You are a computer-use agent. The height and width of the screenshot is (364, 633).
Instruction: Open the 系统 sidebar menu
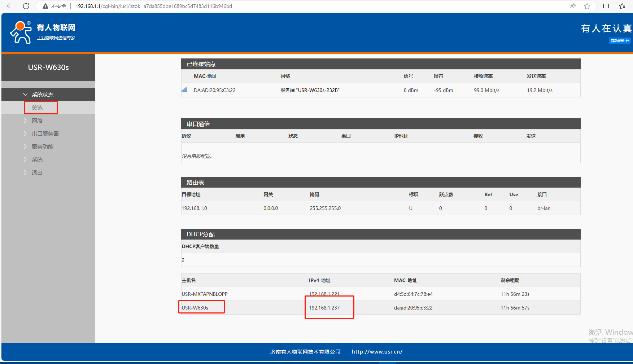point(37,160)
